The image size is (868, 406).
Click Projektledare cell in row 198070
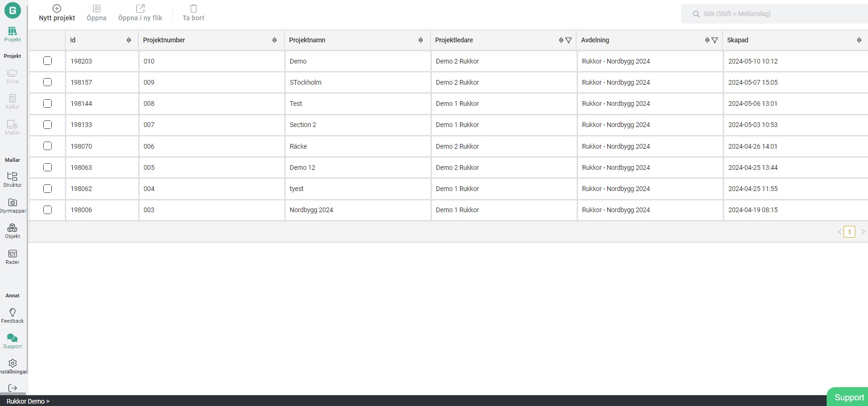pos(504,146)
